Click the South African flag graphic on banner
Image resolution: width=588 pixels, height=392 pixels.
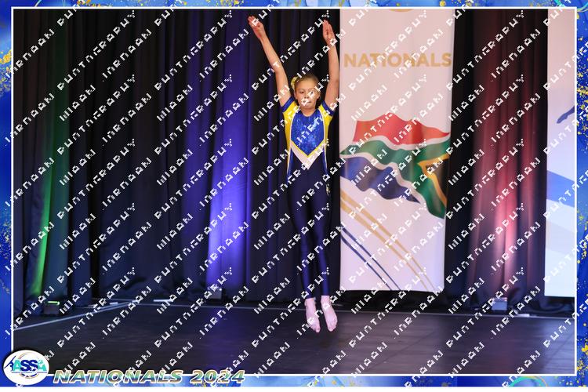tap(395, 165)
